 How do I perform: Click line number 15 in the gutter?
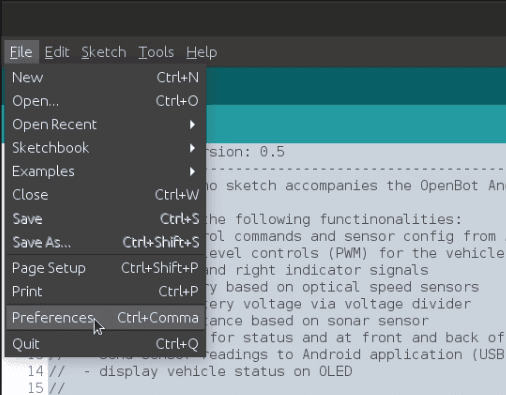point(35,388)
